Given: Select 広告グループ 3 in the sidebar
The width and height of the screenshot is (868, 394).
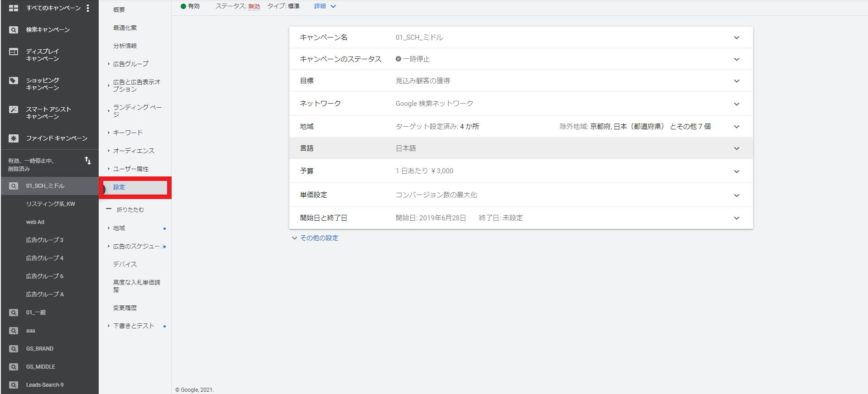Looking at the screenshot, I should (45, 240).
